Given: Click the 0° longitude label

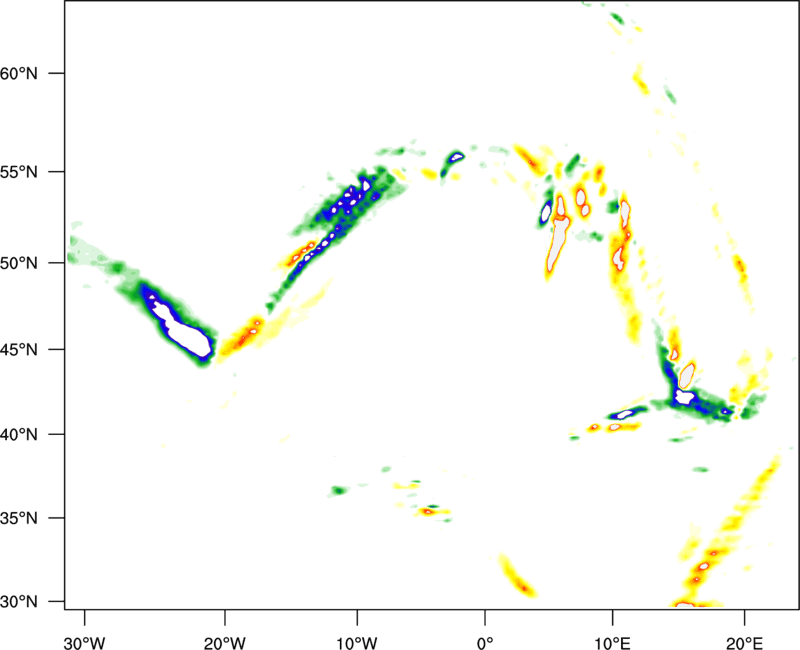Looking at the screenshot, I should tap(485, 643).
